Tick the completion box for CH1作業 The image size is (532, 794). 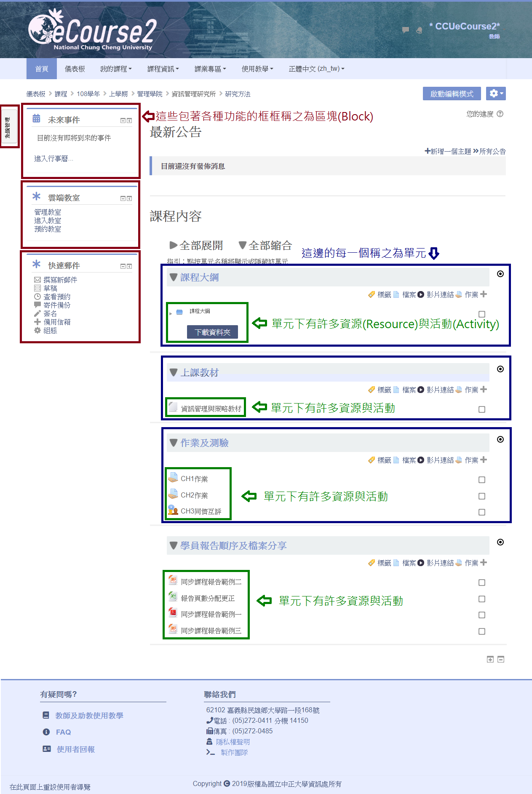tap(482, 480)
